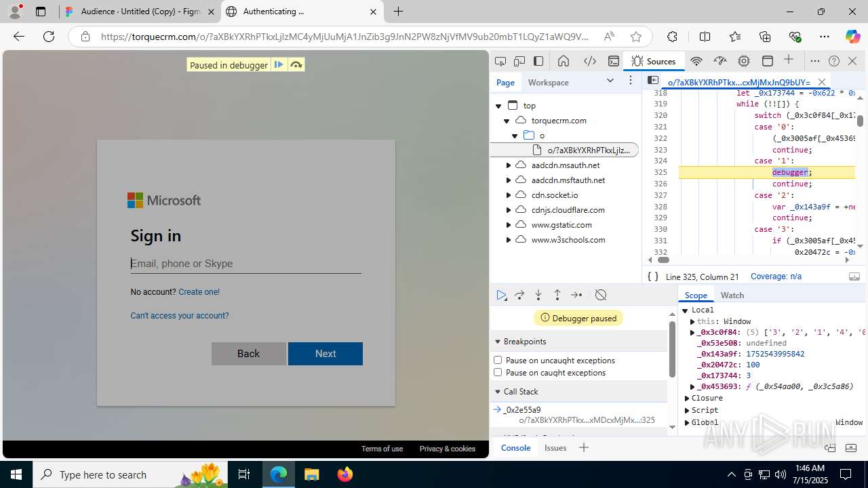868x488 pixels.
Task: Select Sources panel tab
Action: click(x=654, y=61)
